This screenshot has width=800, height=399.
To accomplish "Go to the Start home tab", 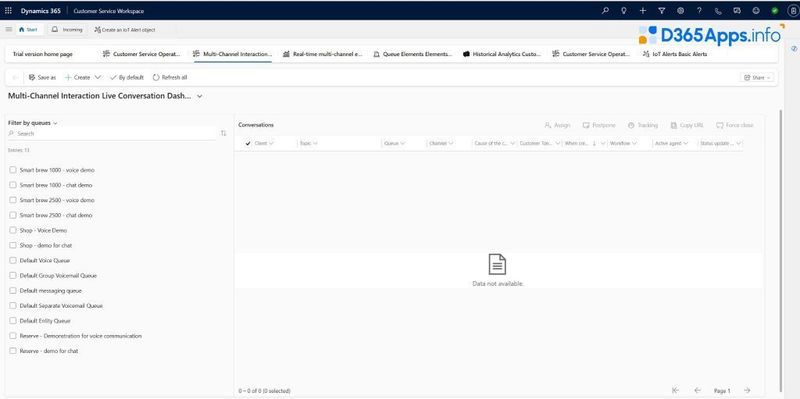I will 29,30.
